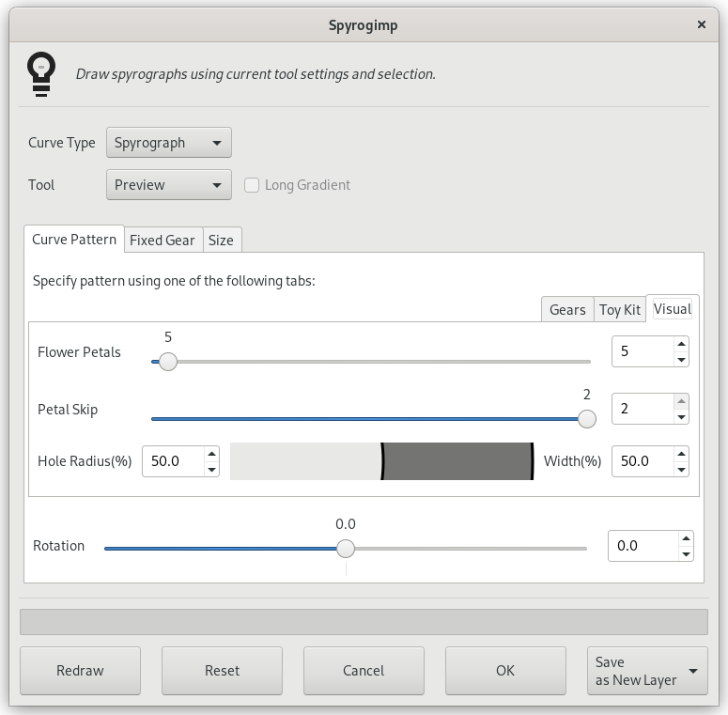
Task: Decrease Rotation with down arrow
Action: (686, 554)
